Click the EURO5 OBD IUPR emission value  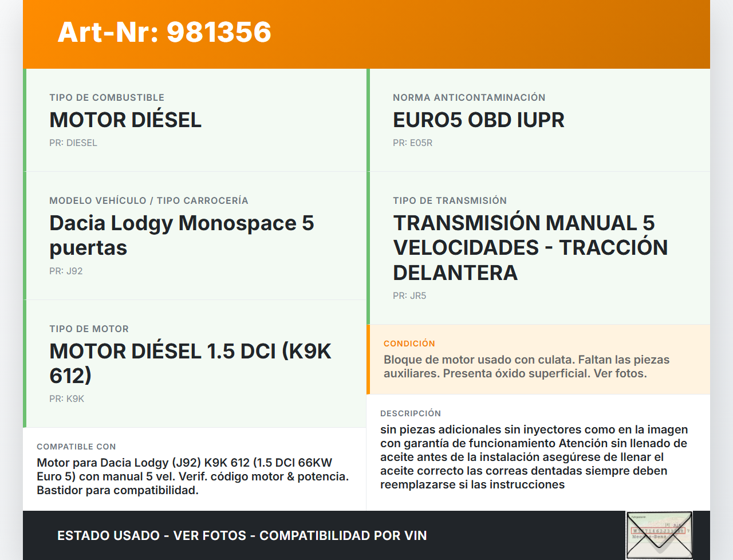pos(478,120)
